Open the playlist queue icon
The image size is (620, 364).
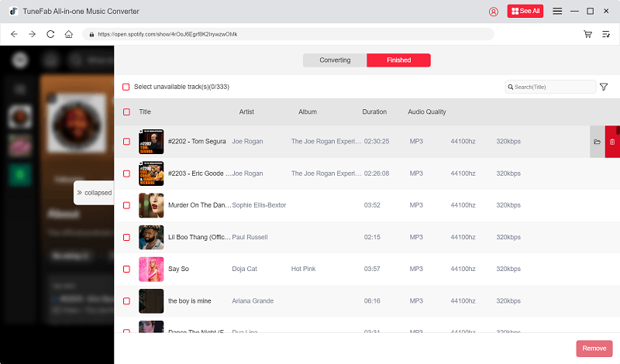(606, 34)
